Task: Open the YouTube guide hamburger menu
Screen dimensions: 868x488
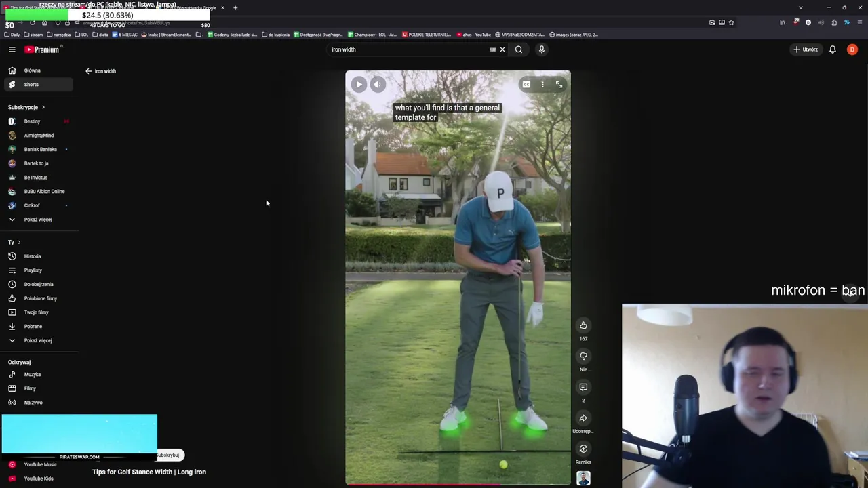Action: [12, 49]
